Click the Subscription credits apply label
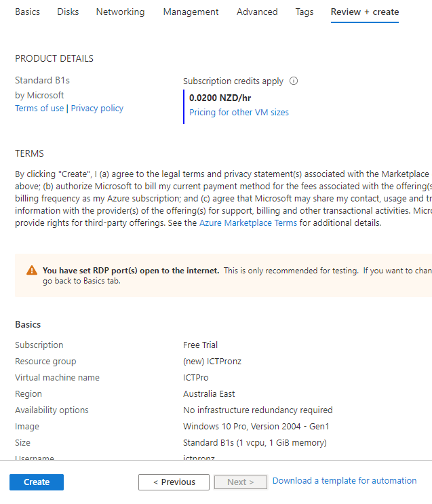This screenshot has width=432, height=504. tap(233, 81)
